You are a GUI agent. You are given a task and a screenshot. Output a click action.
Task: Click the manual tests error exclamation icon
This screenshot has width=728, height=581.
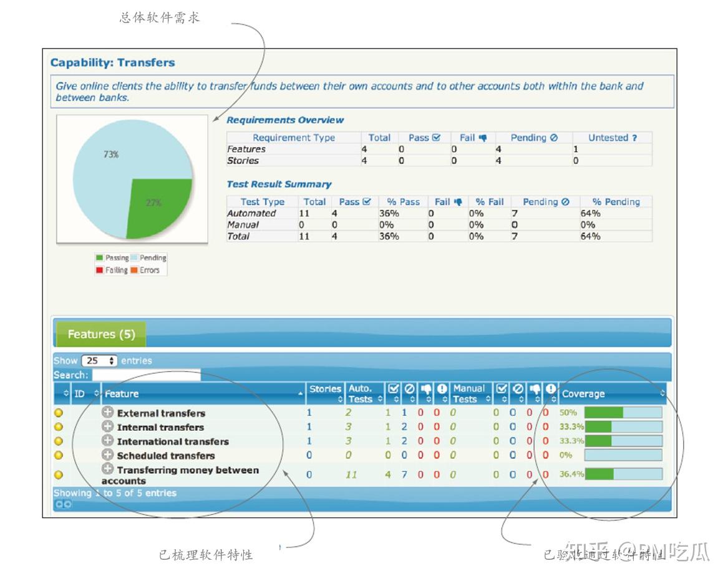(551, 389)
